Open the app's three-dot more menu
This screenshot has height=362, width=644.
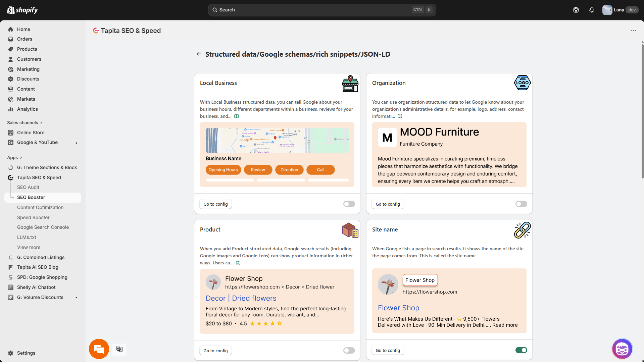coord(634,31)
